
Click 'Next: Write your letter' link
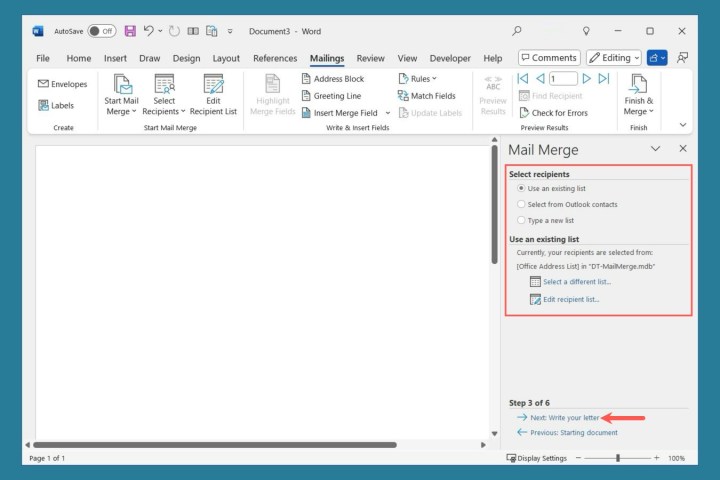(564, 417)
